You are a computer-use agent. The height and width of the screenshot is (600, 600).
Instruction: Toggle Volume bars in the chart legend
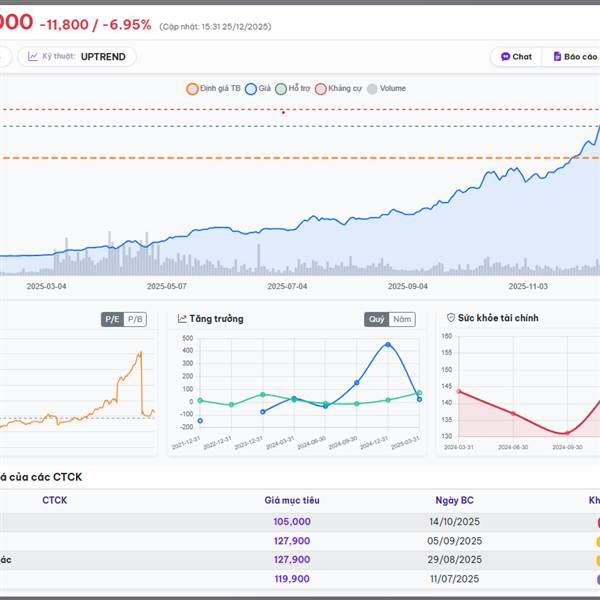(386, 88)
